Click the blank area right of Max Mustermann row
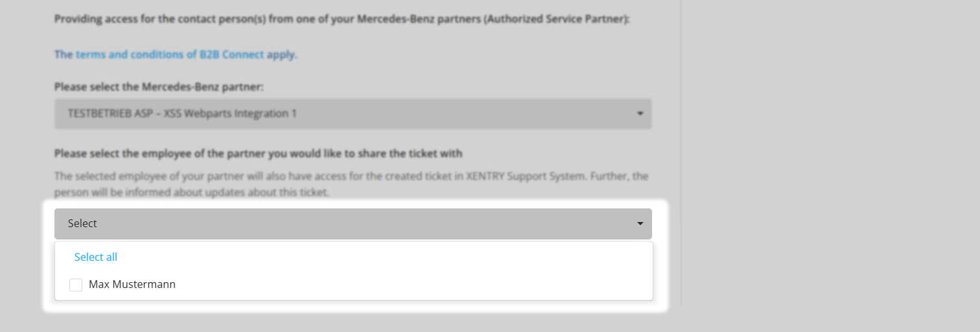Image resolution: width=980 pixels, height=332 pixels. coord(415,285)
